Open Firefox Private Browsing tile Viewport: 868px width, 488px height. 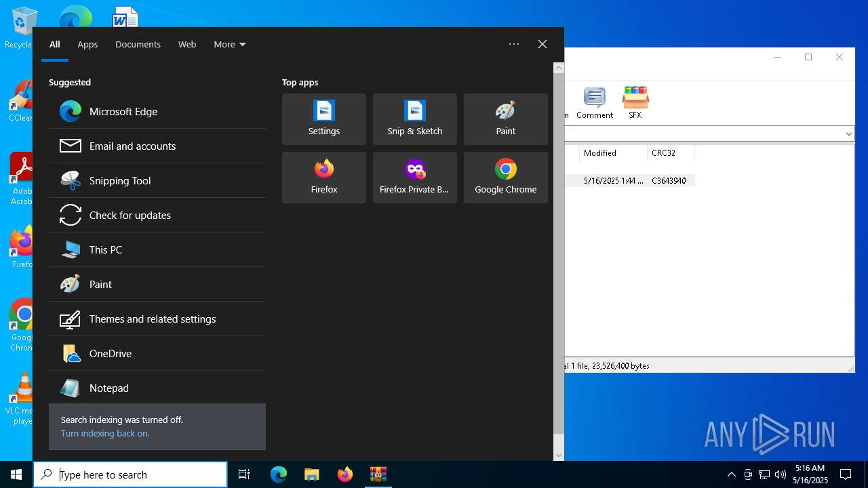pyautogui.click(x=415, y=178)
